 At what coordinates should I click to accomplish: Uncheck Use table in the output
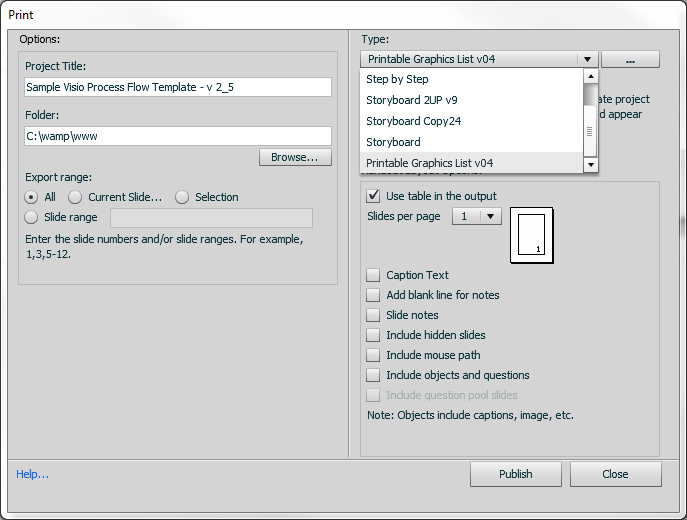pos(374,196)
